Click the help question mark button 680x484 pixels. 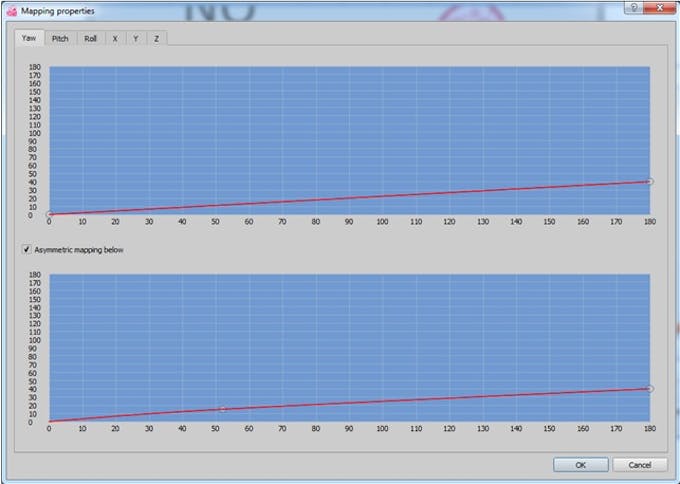[634, 7]
